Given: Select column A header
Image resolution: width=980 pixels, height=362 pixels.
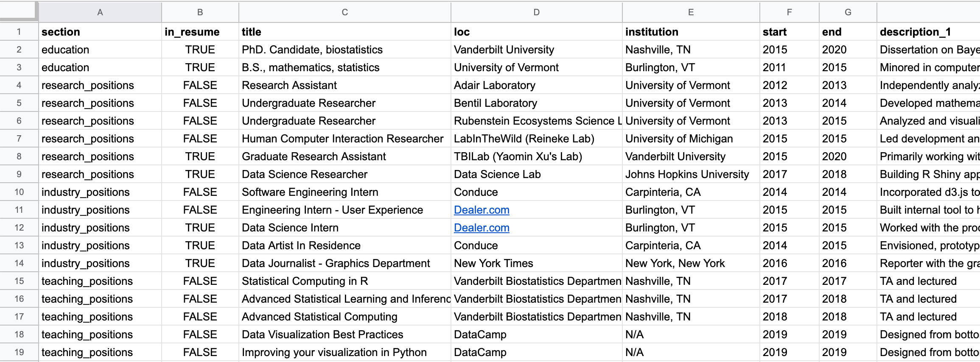Looking at the screenshot, I should click(100, 12).
